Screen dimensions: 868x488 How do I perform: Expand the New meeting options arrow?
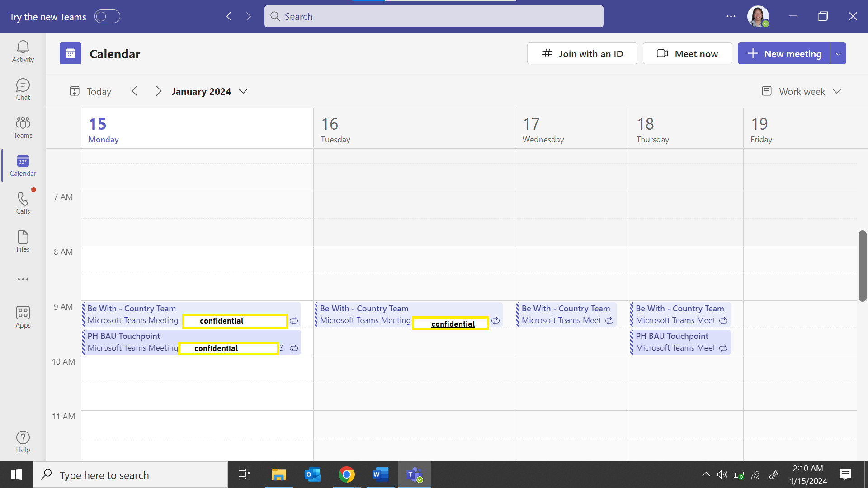(x=838, y=54)
